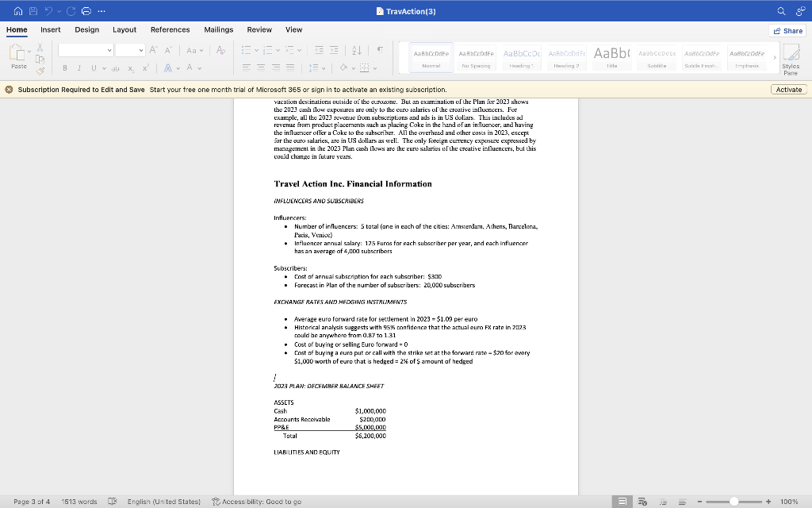Open the Design tab
Image resolution: width=812 pixels, height=508 pixels.
[87, 29]
